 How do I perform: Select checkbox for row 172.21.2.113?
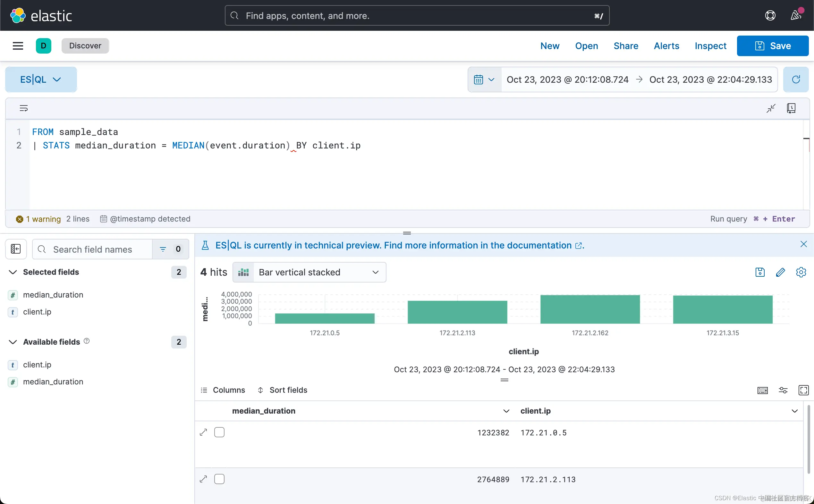point(219,479)
